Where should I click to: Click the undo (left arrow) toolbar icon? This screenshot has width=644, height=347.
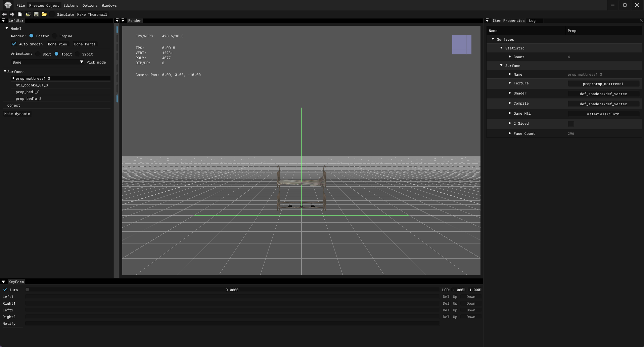(x=4, y=14)
